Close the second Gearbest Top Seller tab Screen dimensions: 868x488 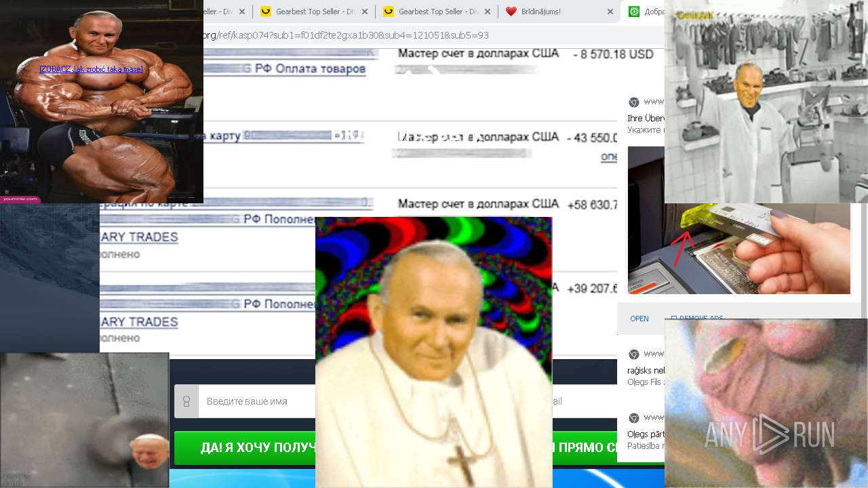tap(488, 12)
